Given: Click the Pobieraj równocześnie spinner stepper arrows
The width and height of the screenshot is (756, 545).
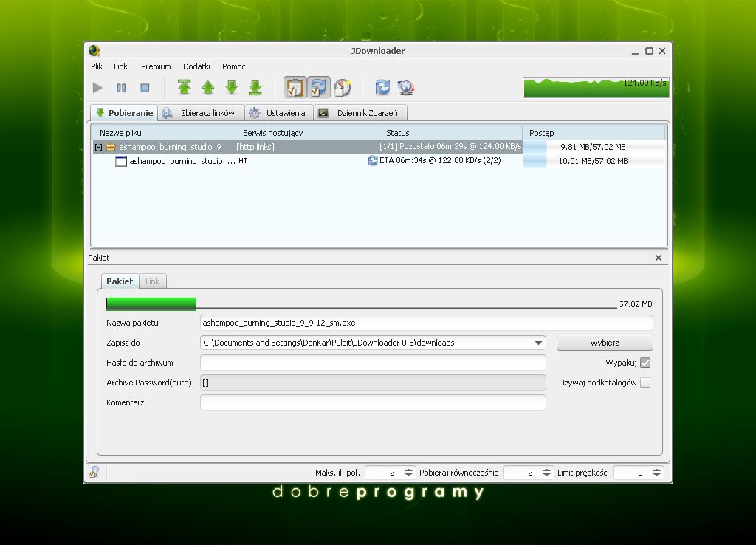Looking at the screenshot, I should pyautogui.click(x=546, y=473).
